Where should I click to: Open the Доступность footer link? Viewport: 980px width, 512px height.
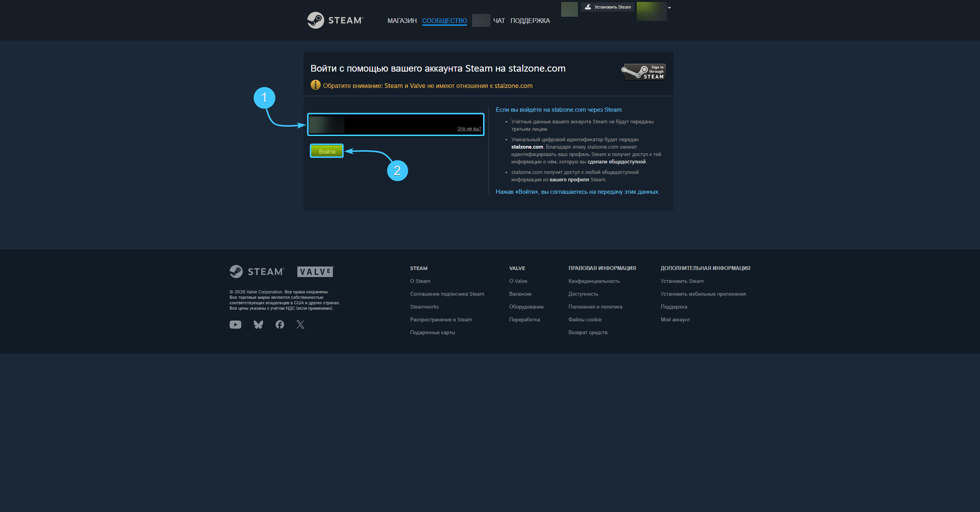(583, 294)
